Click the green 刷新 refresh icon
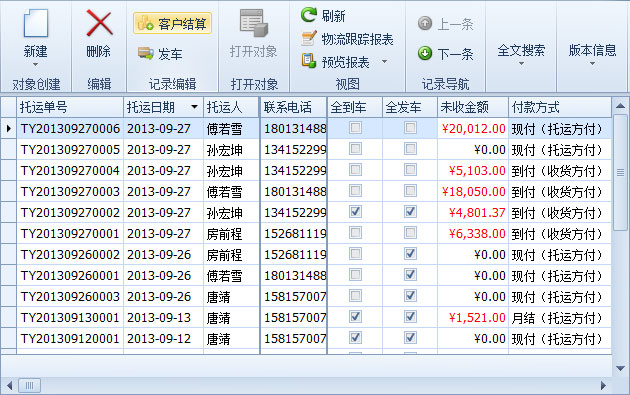Screen dimensions: 630x395 309,15
